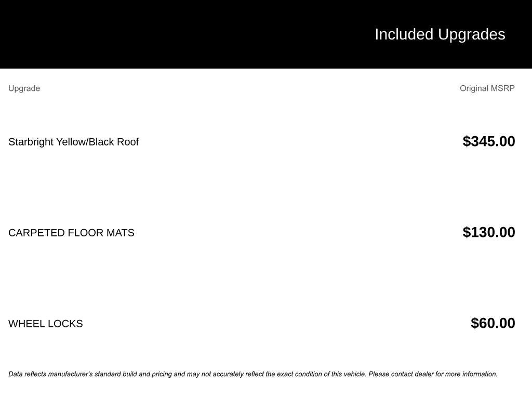
Task: Select the CARPETED FLOOR MATS upgrade name
Action: coord(71,233)
